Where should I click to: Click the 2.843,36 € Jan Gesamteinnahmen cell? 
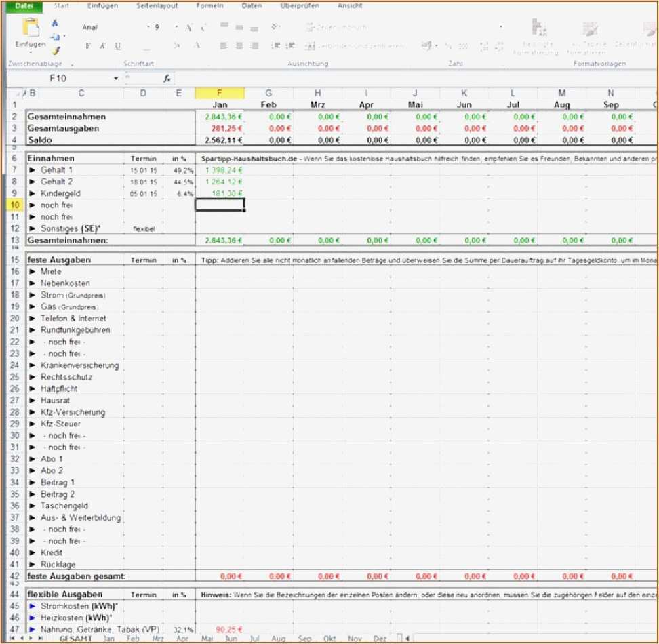[x=220, y=117]
